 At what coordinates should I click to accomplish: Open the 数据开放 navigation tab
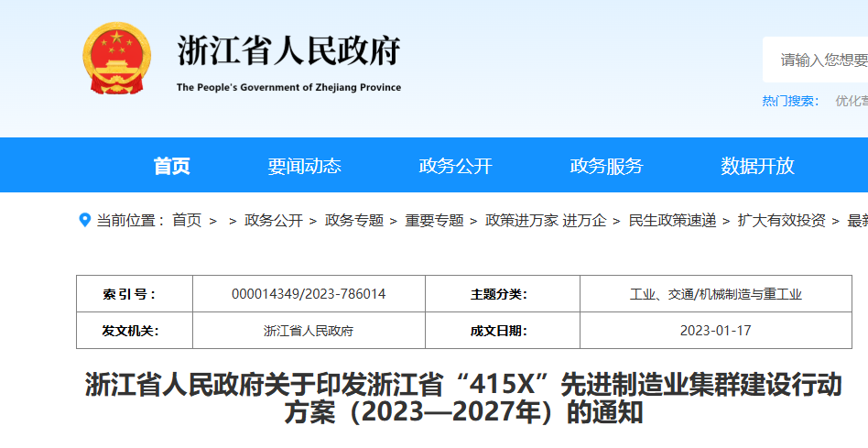[757, 166]
